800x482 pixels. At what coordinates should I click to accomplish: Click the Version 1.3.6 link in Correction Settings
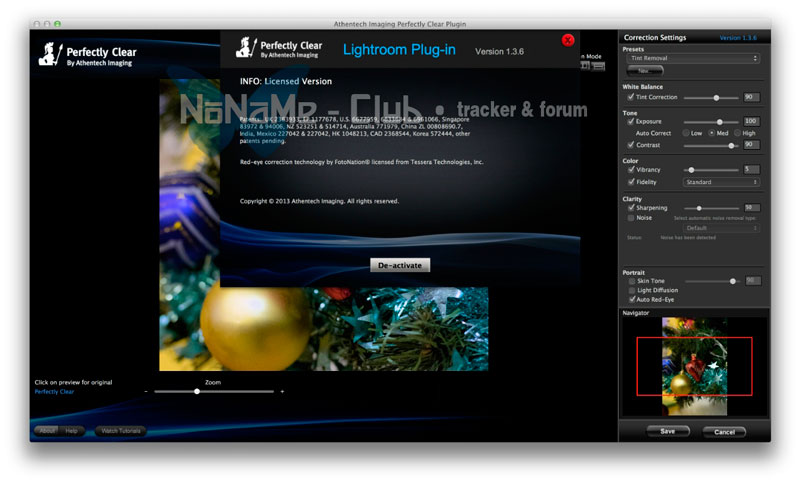(x=738, y=38)
